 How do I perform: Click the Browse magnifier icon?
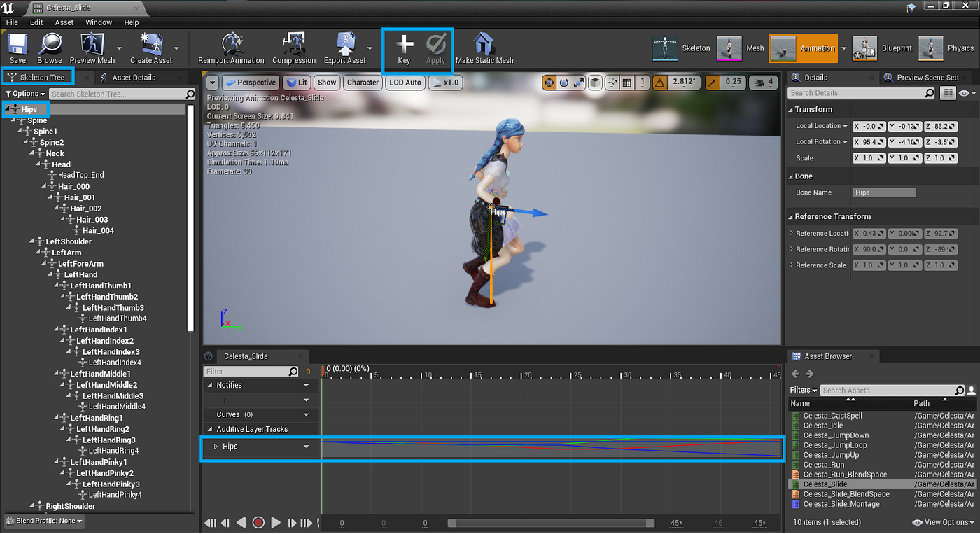tap(50, 44)
